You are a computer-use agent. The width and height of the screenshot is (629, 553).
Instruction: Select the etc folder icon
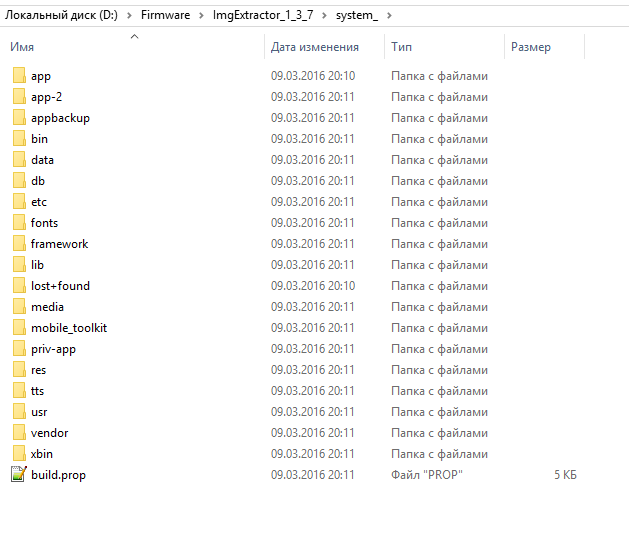coord(19,201)
